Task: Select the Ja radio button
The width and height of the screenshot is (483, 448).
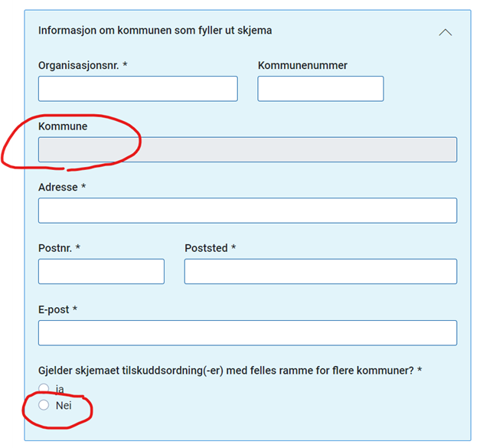Action: pos(44,388)
